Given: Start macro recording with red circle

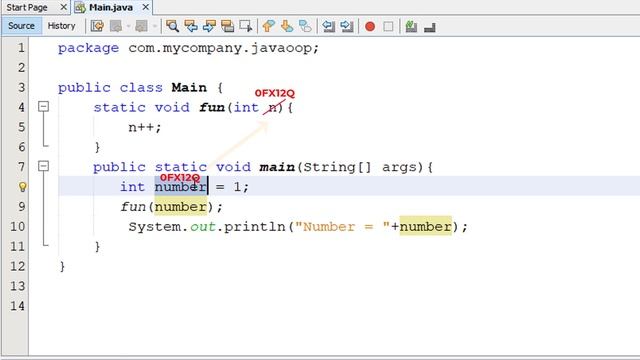Looking at the screenshot, I should pos(370,27).
